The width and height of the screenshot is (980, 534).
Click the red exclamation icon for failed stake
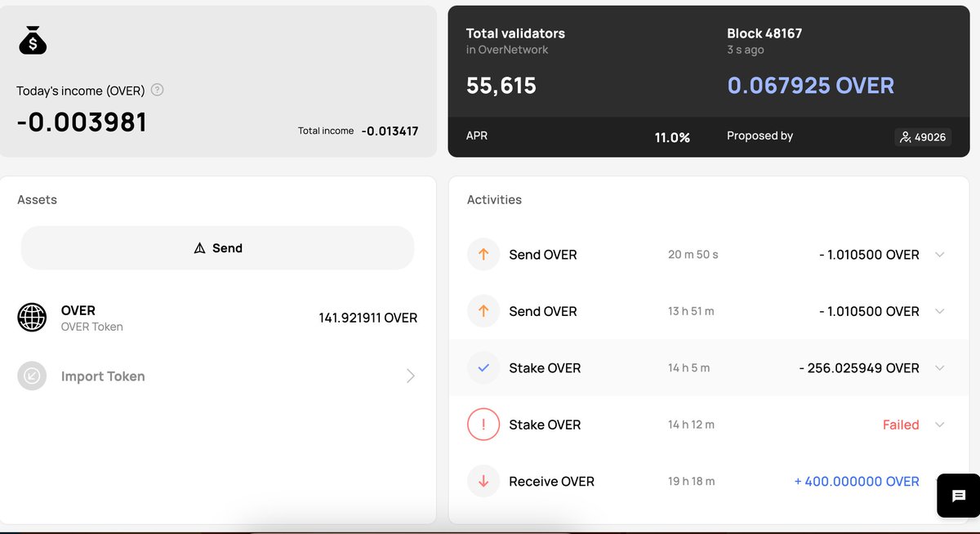click(483, 425)
